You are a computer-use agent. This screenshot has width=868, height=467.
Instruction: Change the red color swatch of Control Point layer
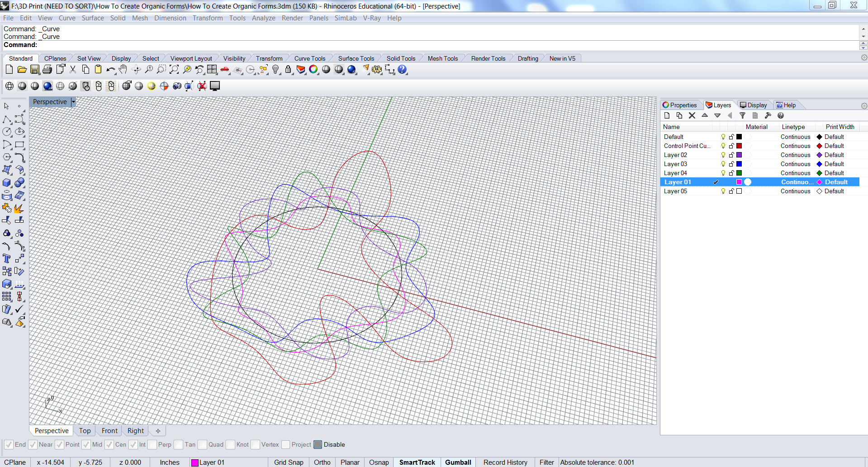(739, 146)
